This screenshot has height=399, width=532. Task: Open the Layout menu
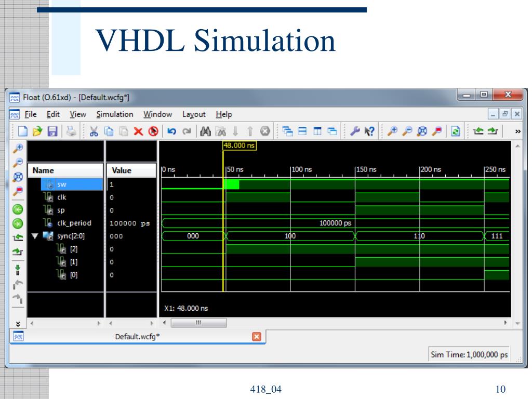pos(194,114)
